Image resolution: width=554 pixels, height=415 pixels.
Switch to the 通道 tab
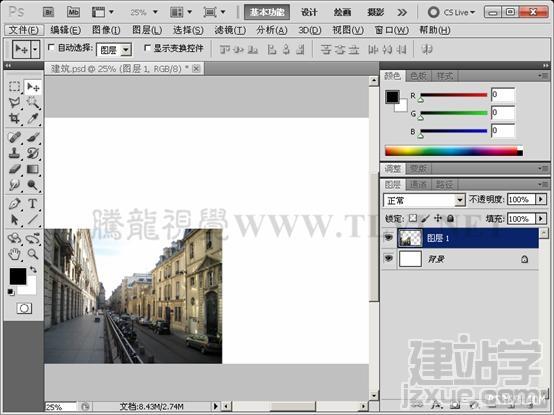pos(419,184)
